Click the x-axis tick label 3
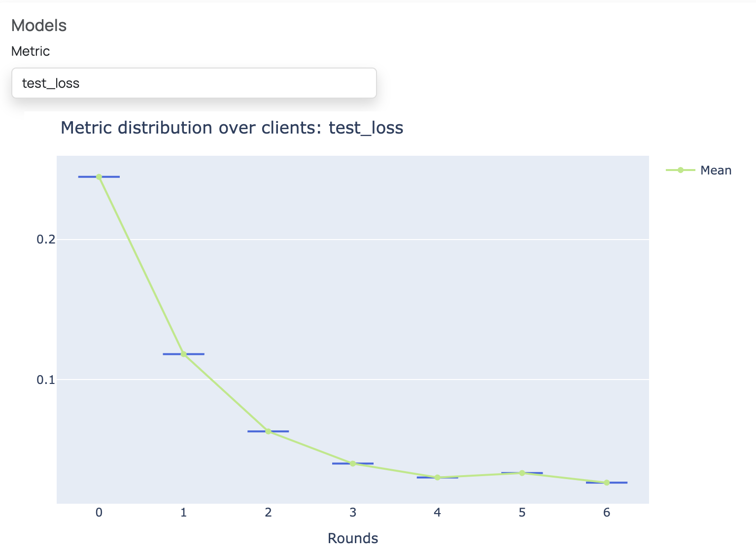Viewport: 756px width, 554px height. 353,513
